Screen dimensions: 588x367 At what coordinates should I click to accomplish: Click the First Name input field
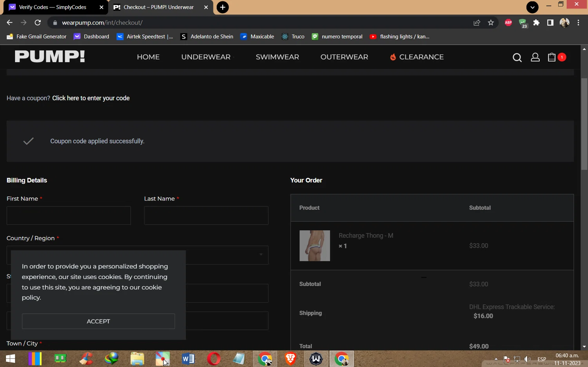(69, 215)
